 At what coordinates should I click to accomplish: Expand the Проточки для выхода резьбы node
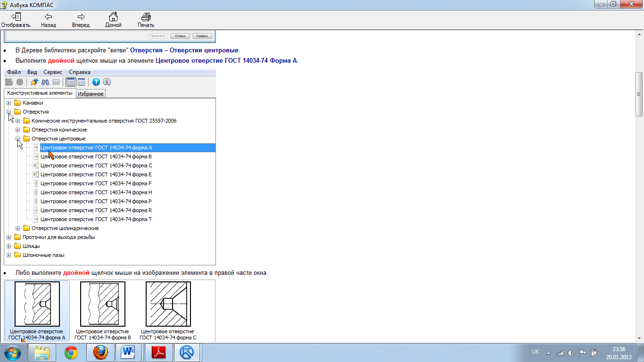click(9, 237)
